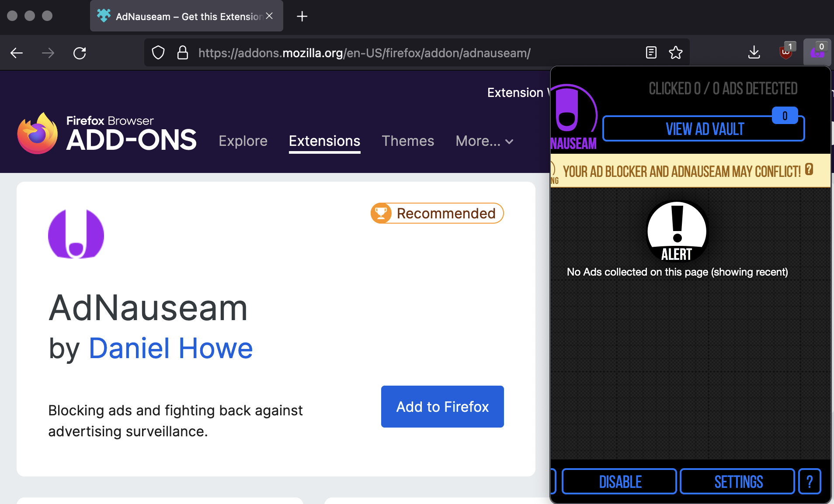Viewport: 834px width, 504px height.
Task: Click the Add to Firefox button
Action: [x=442, y=407]
